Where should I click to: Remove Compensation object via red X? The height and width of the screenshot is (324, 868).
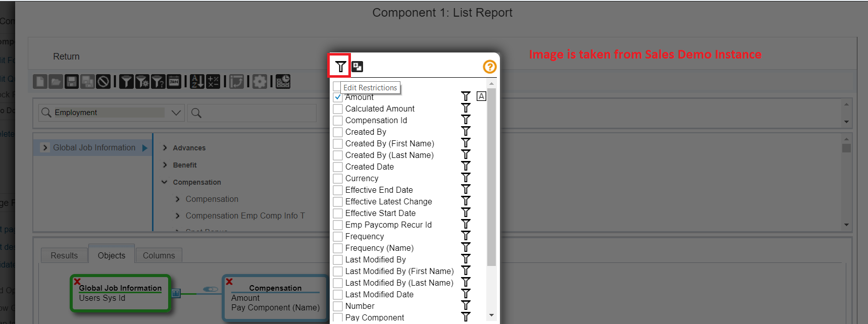point(229,282)
